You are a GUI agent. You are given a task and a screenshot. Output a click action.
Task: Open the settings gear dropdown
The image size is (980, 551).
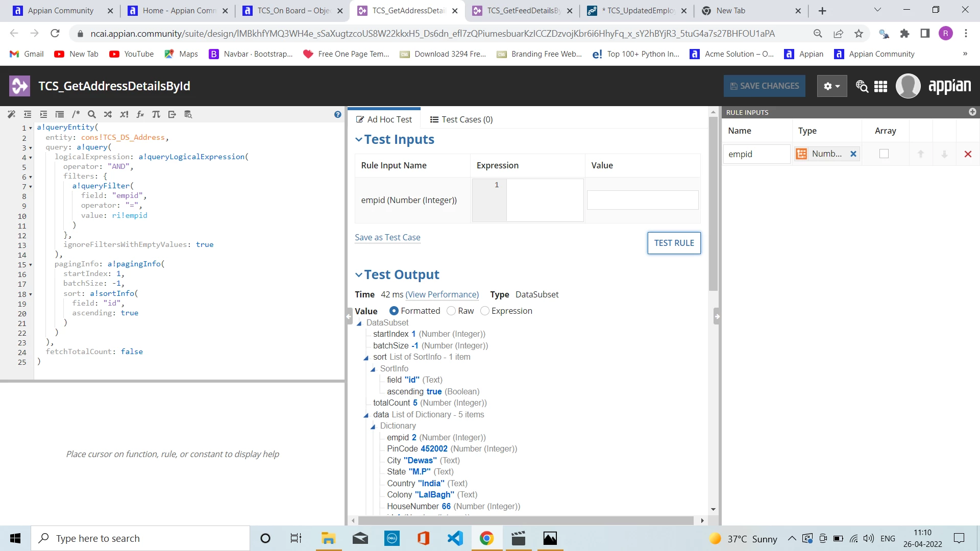(x=831, y=86)
